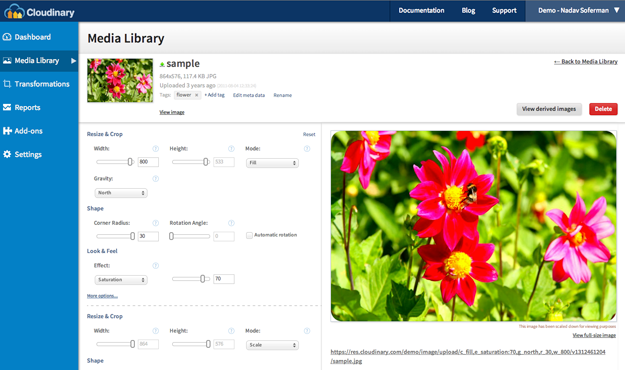
Task: Open help icon for first Mode
Action: point(307,149)
